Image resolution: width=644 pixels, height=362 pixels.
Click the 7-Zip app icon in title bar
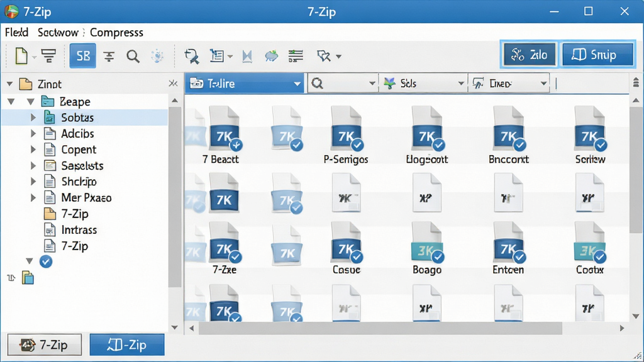pos(11,11)
